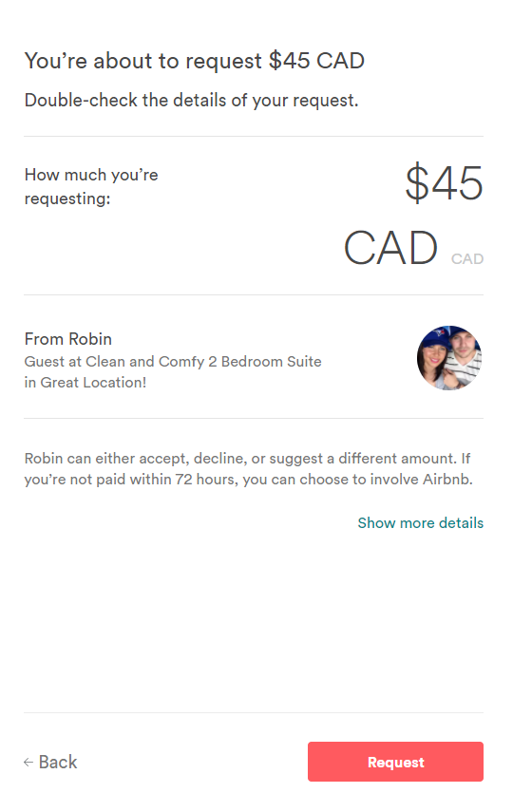The image size is (532, 793).
Task: Submit with the red Request button
Action: pyautogui.click(x=395, y=762)
